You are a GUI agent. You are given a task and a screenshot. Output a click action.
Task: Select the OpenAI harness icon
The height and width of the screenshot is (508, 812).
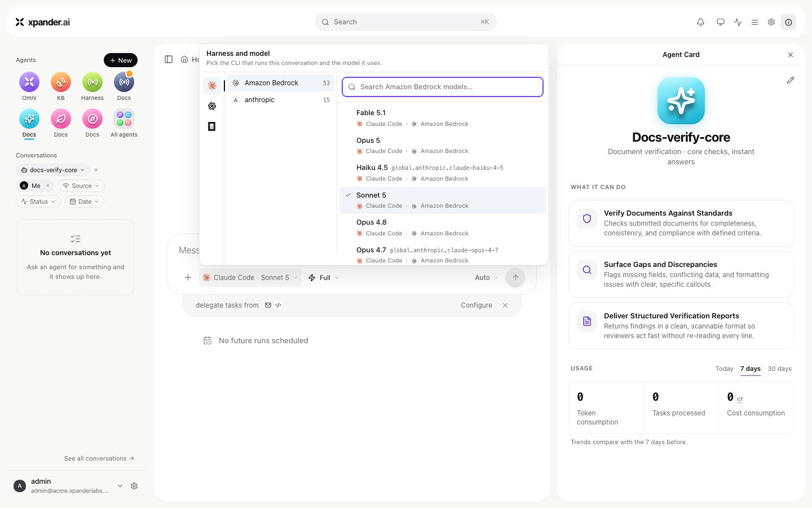pos(212,106)
